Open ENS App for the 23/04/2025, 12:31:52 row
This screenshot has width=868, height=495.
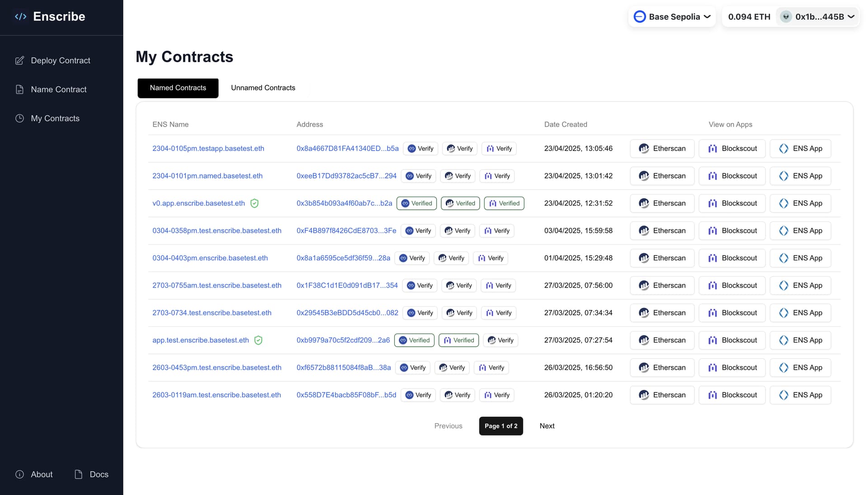point(800,203)
